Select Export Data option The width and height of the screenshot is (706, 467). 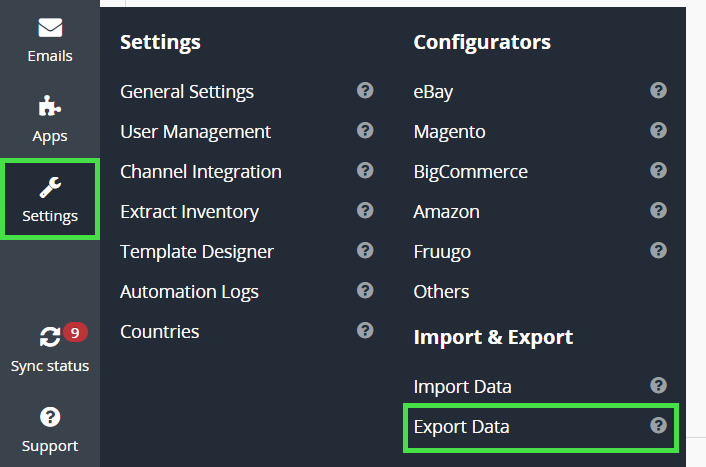pyautogui.click(x=461, y=426)
